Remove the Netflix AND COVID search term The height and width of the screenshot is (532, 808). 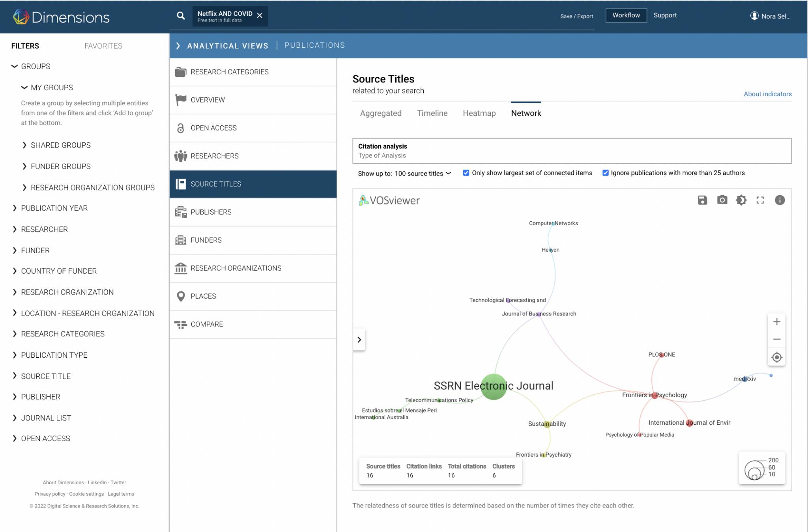tap(260, 16)
